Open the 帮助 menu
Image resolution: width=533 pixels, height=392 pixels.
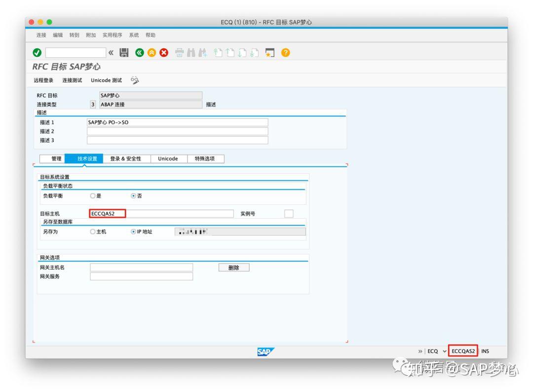coord(150,35)
